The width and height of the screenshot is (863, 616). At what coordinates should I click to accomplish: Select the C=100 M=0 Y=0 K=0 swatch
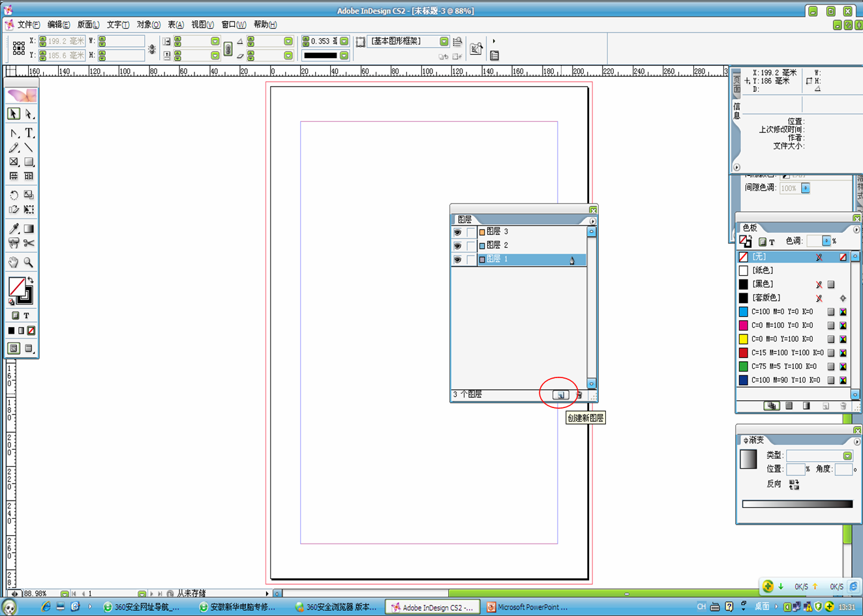[x=781, y=312]
